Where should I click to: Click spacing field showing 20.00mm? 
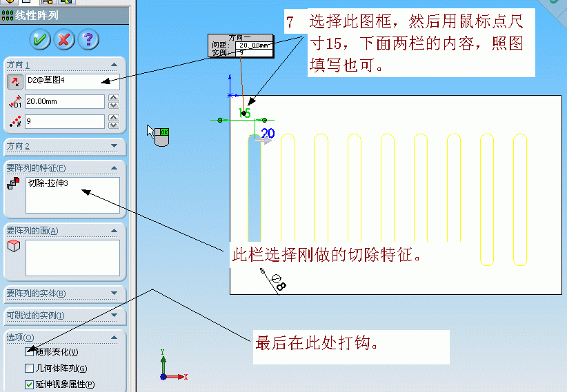pos(65,101)
